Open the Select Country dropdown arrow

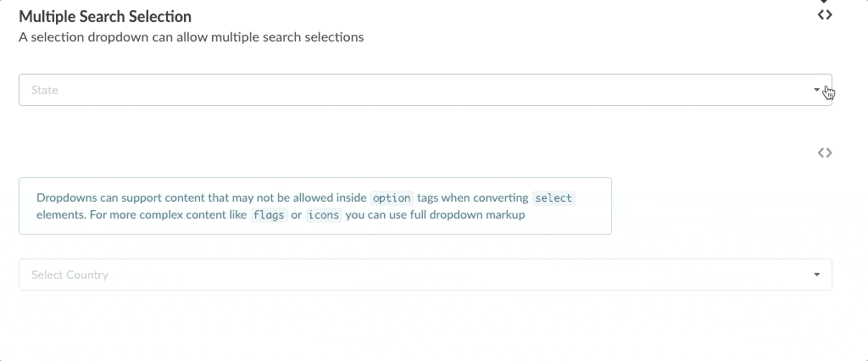pos(816,275)
